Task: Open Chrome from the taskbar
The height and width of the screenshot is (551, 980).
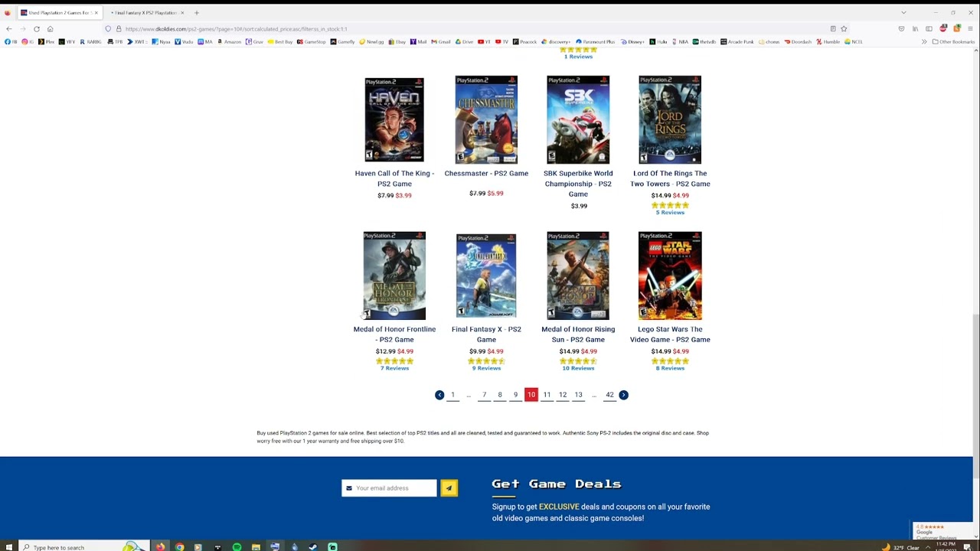Action: [179, 547]
